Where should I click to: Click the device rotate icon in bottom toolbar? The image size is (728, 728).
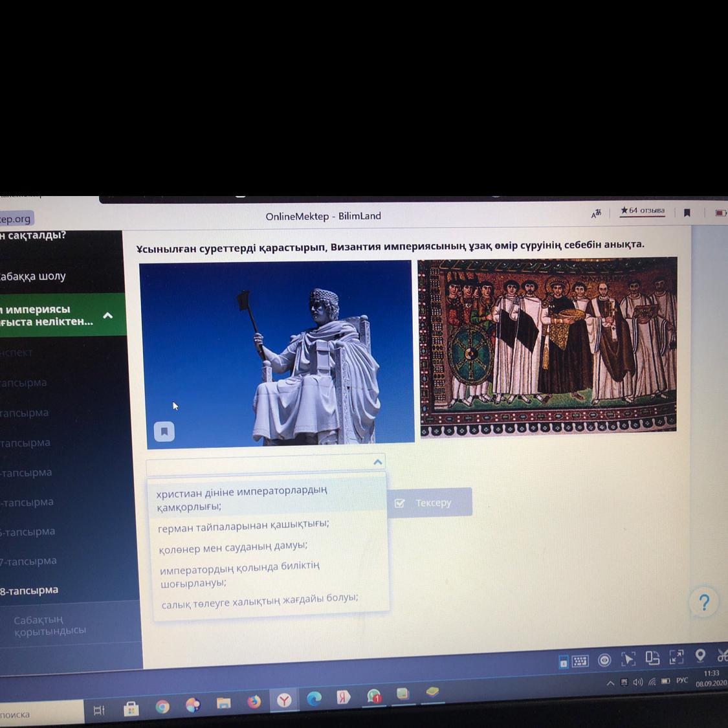[652, 658]
